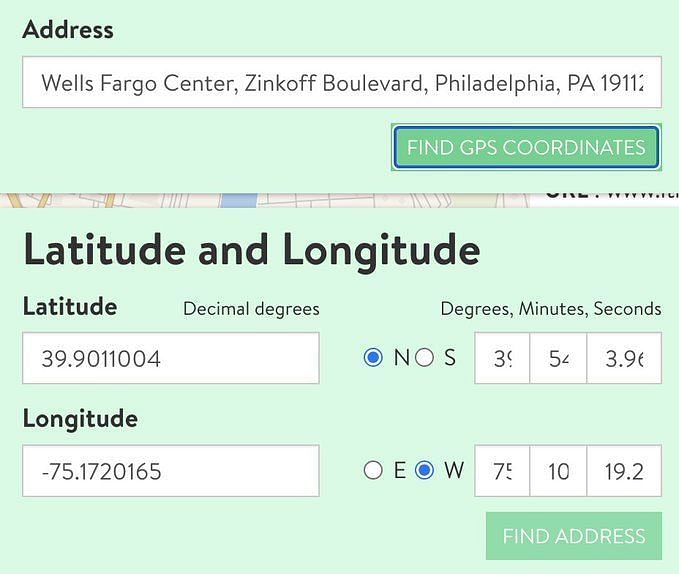
Task: Click the Address input field
Action: (342, 82)
